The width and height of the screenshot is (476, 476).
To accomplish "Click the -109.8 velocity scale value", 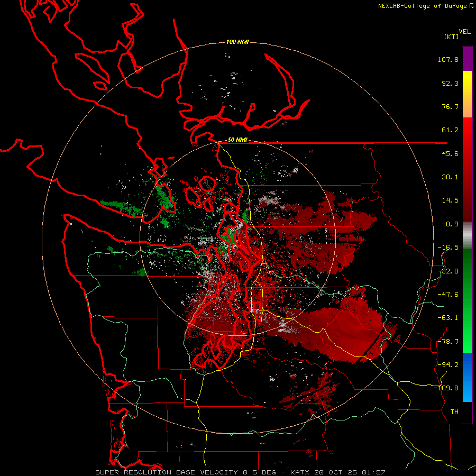I will coord(446,388).
